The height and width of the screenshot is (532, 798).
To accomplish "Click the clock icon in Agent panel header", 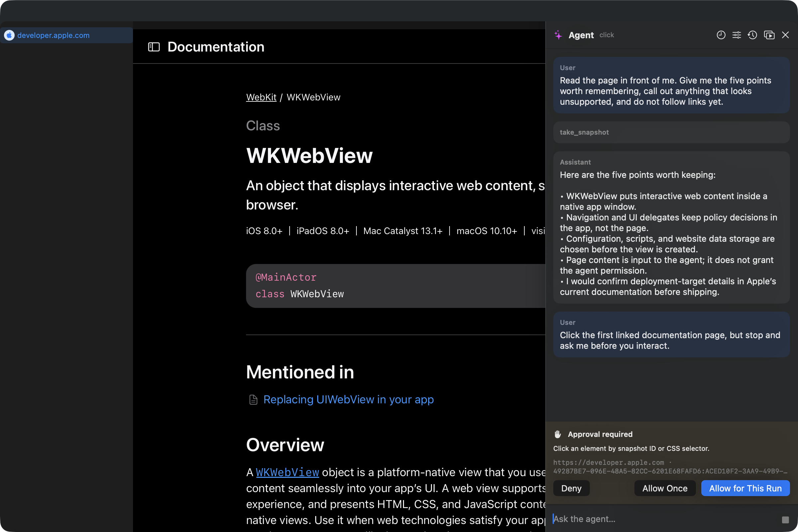I will point(721,35).
